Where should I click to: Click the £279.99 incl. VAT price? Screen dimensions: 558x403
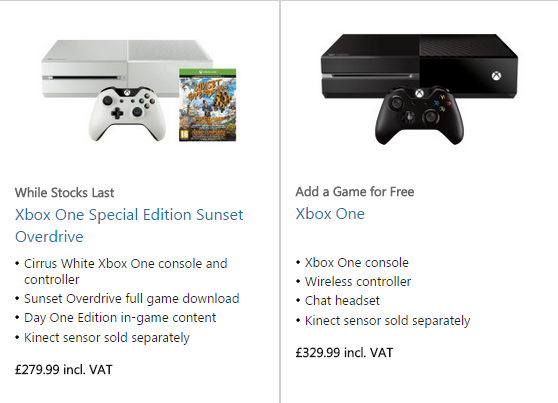pos(64,370)
